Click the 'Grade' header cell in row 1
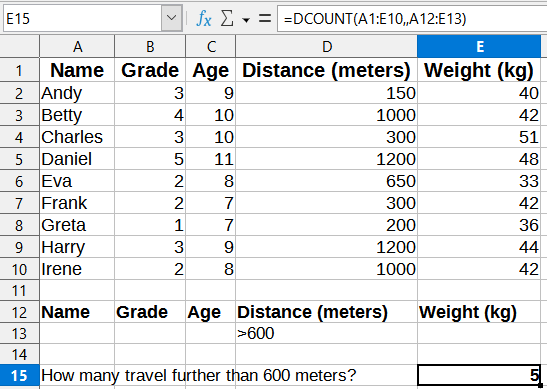The width and height of the screenshot is (547, 389). 150,70
